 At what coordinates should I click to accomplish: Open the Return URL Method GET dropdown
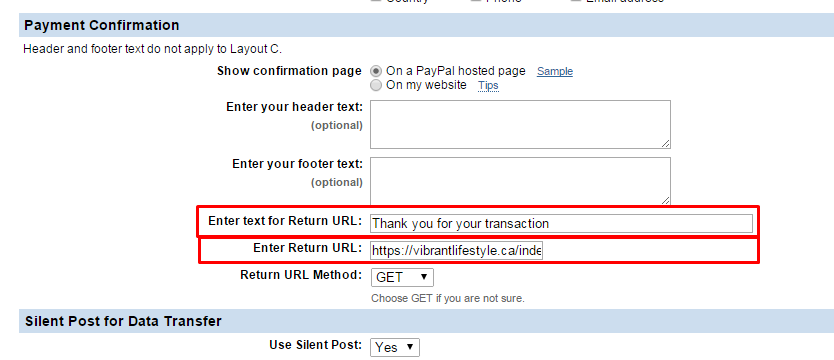(402, 277)
